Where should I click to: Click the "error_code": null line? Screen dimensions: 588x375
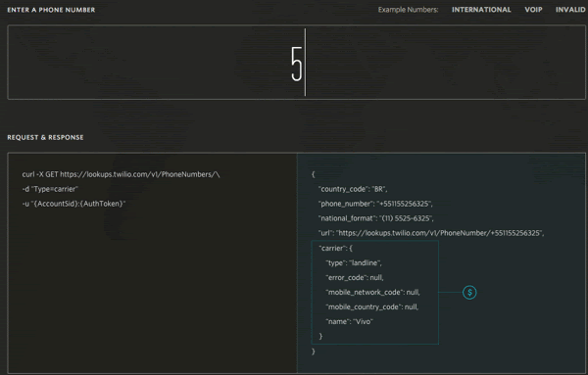click(355, 278)
